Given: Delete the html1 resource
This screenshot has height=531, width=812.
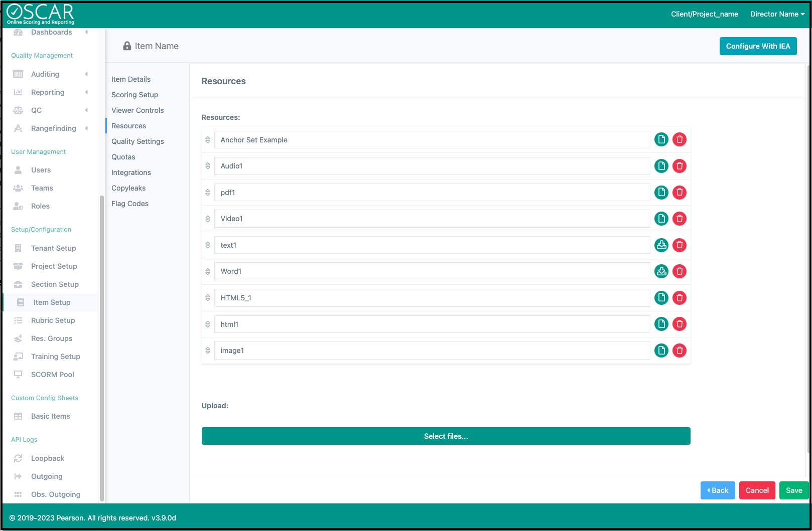Looking at the screenshot, I should pos(680,324).
